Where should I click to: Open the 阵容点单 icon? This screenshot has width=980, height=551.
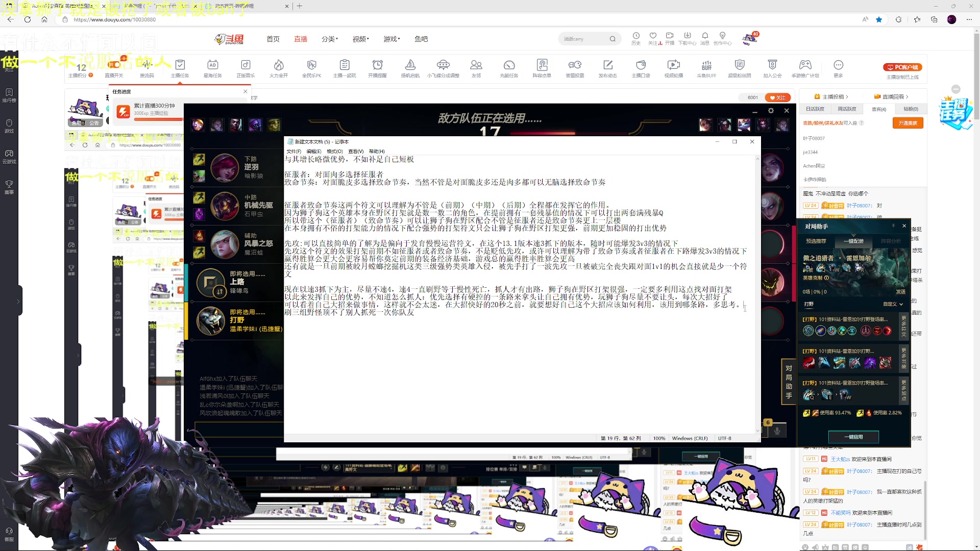[542, 68]
